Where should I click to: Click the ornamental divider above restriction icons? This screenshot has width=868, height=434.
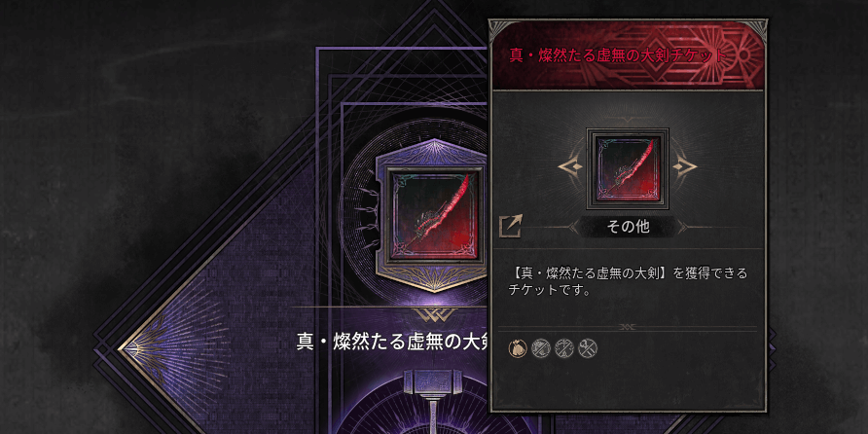(628, 327)
